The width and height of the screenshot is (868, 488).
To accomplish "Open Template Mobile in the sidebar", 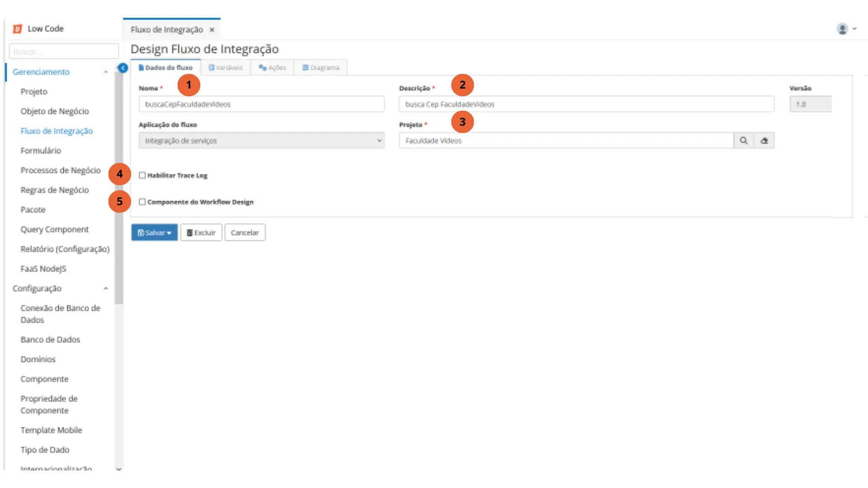I will tap(51, 430).
